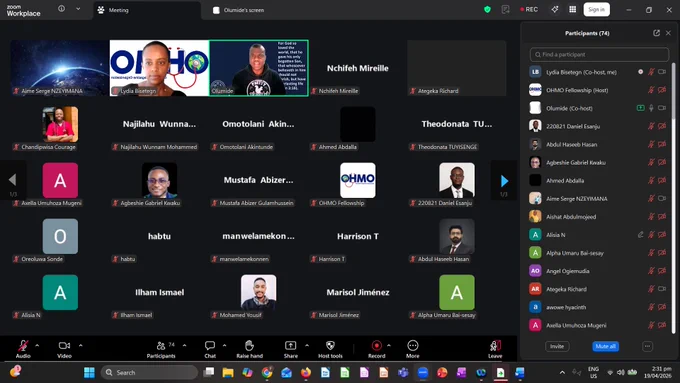
Task: Click the participants list scrollbar
Action: click(673, 91)
